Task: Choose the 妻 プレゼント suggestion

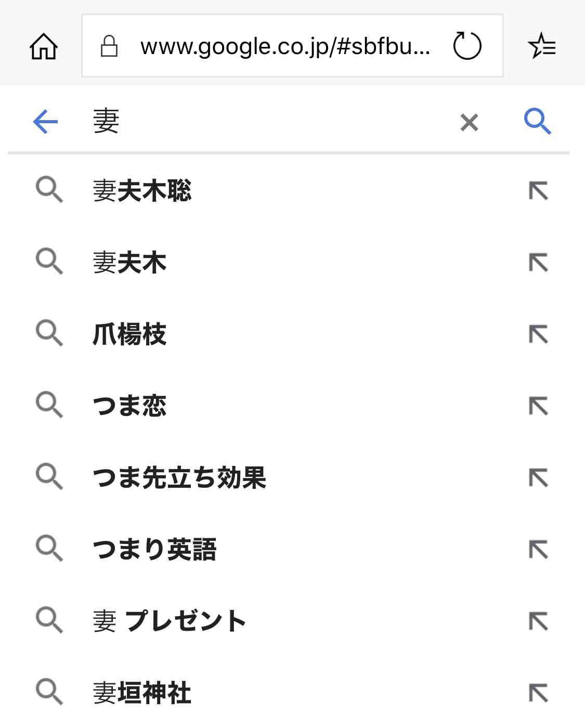Action: (x=169, y=621)
